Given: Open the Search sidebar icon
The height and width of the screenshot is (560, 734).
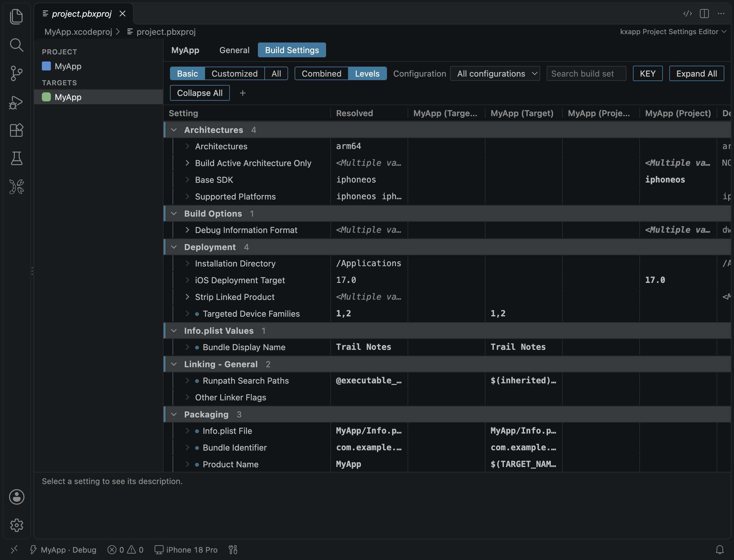Looking at the screenshot, I should pyautogui.click(x=16, y=45).
